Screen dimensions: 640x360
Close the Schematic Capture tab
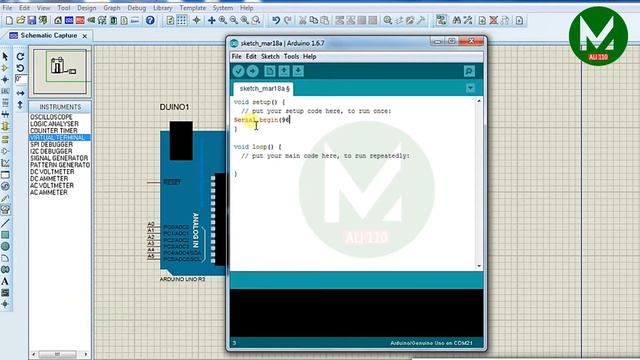[x=84, y=36]
